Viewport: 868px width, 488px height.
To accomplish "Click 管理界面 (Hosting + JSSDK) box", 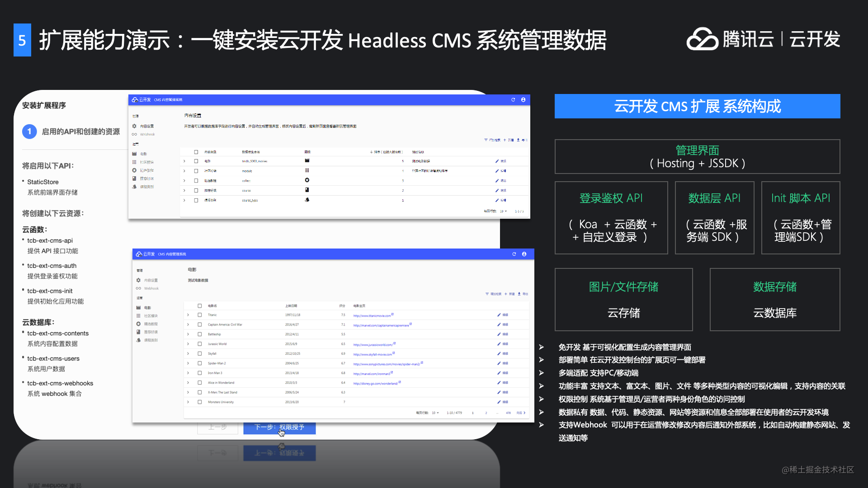I will point(697,157).
